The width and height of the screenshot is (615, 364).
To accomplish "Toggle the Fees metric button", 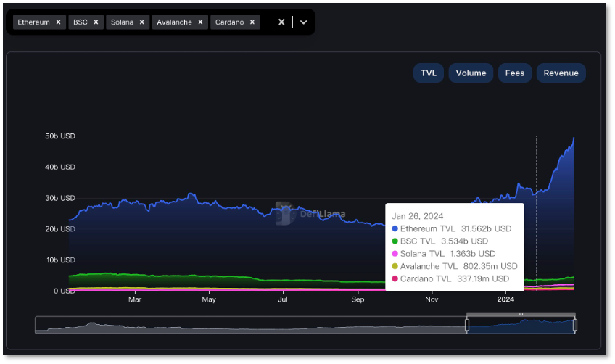I will pos(514,73).
